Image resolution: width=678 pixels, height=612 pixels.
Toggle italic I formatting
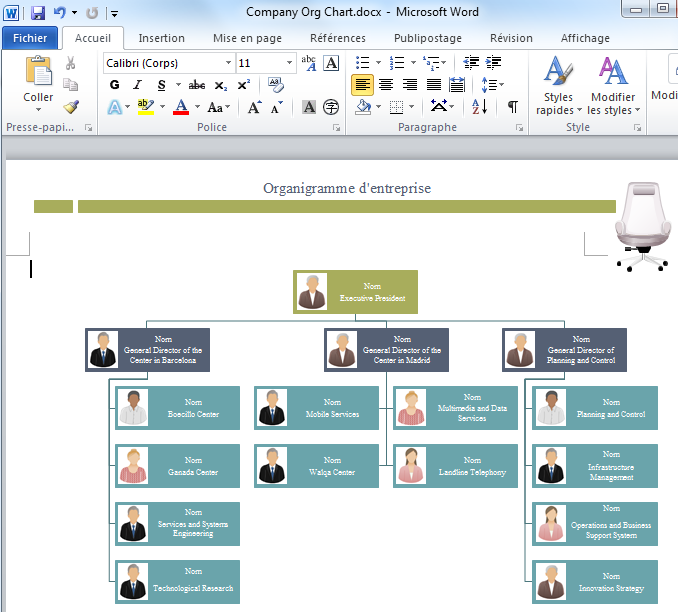[x=138, y=85]
